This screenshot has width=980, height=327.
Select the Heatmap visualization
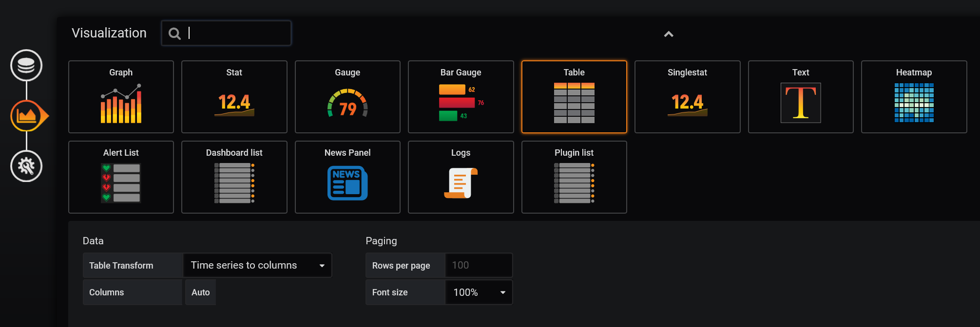[914, 97]
